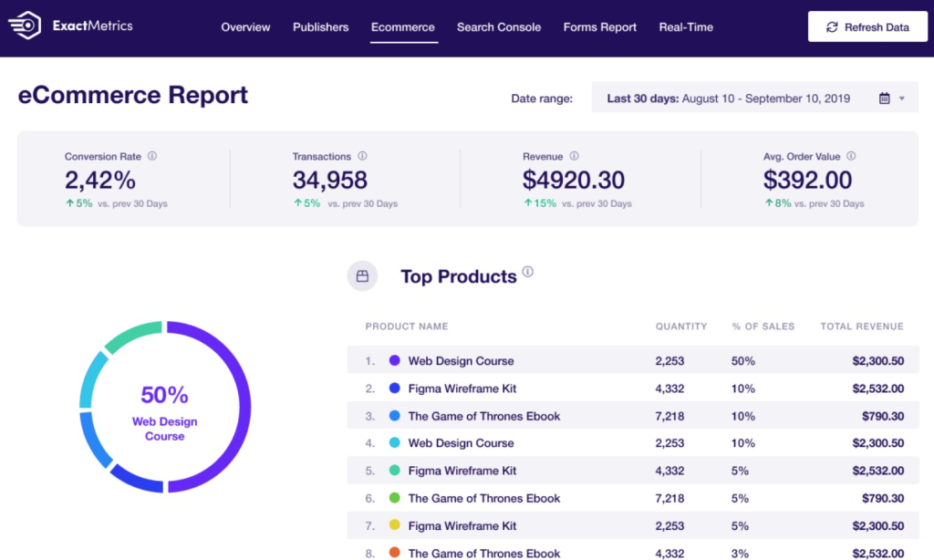Image resolution: width=934 pixels, height=560 pixels.
Task: Expand the date range dropdown arrow
Action: point(902,99)
